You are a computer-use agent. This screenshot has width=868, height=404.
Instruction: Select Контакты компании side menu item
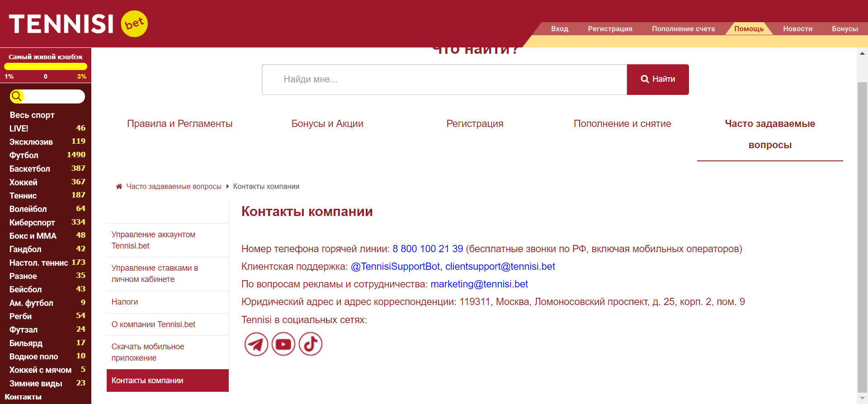tap(168, 381)
